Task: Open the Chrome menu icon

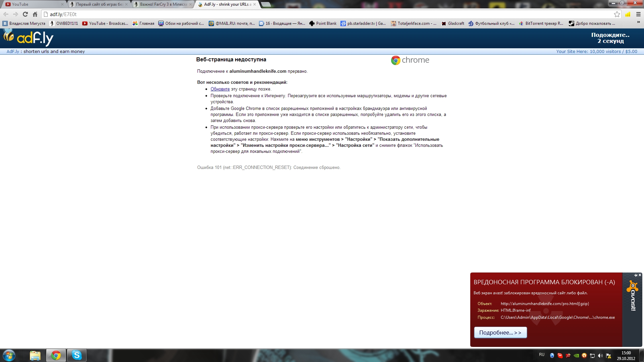Action: click(638, 14)
